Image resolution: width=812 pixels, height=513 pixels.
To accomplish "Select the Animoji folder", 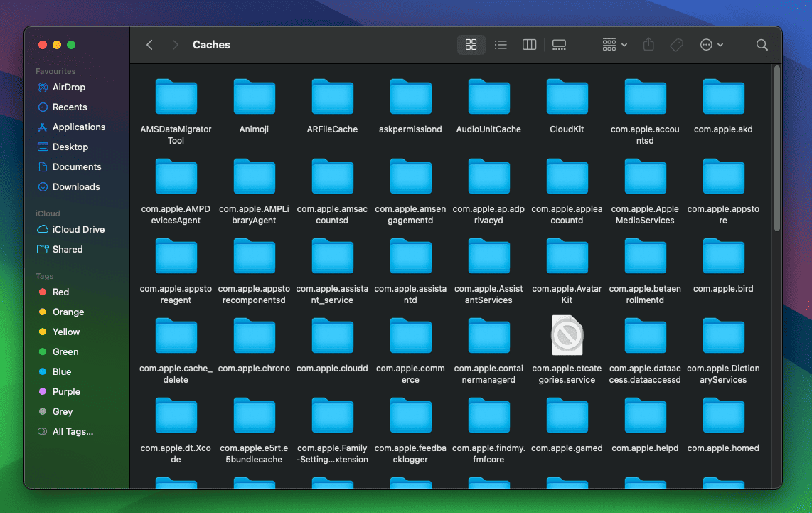I will 255,97.
